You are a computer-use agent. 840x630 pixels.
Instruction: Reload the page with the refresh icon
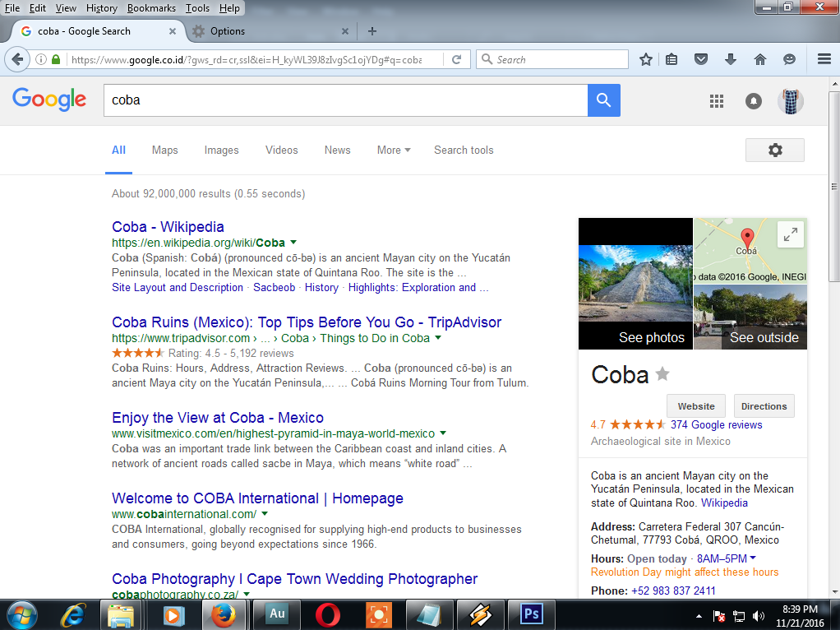click(456, 59)
